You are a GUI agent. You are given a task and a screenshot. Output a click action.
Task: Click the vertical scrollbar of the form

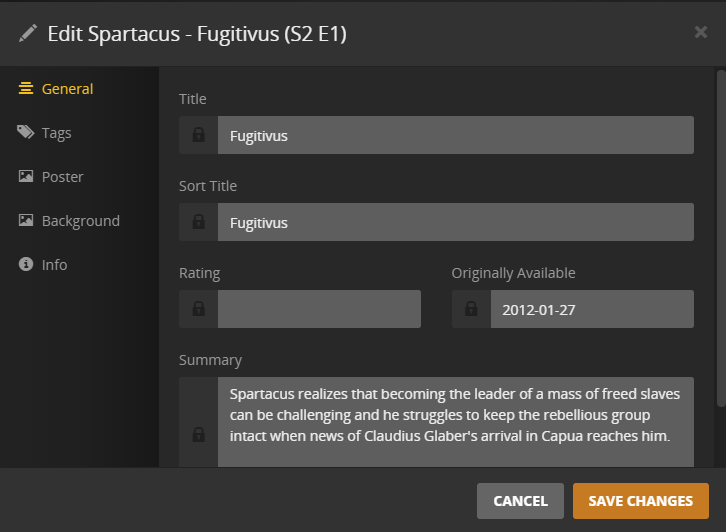point(721,240)
